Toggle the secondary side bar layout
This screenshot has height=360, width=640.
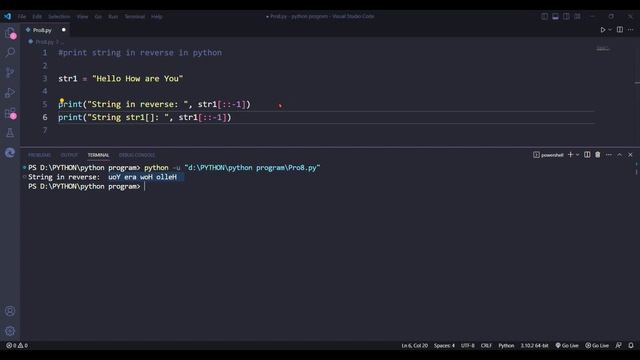coord(566,16)
